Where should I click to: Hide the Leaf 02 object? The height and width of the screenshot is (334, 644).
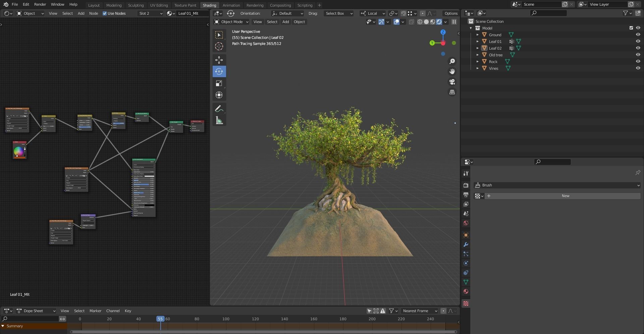[638, 48]
